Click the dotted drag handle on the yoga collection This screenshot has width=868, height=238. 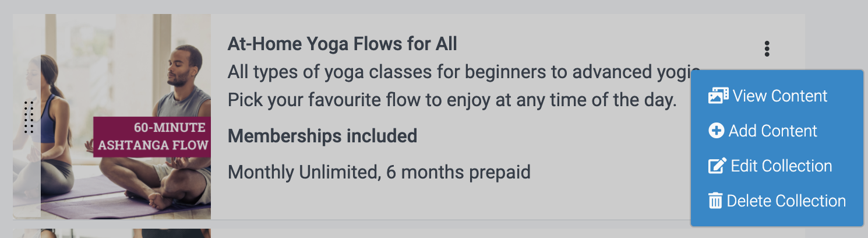pyautogui.click(x=29, y=117)
